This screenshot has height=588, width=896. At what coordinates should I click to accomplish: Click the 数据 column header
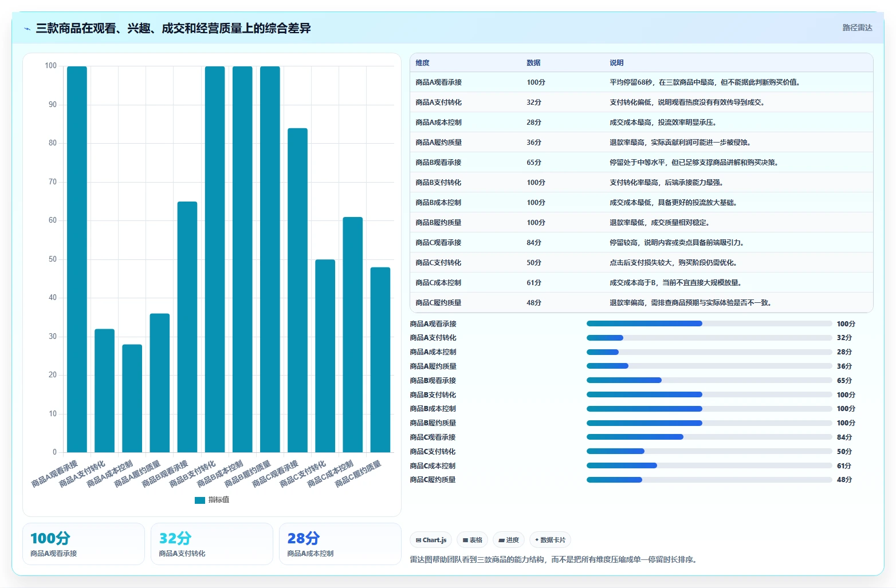[x=533, y=63]
